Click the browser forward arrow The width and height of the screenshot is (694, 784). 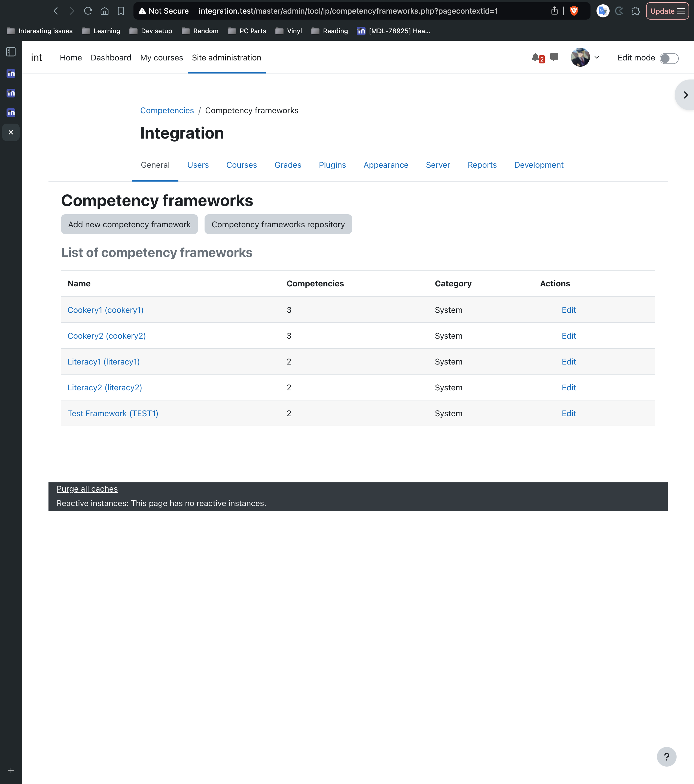coord(72,11)
